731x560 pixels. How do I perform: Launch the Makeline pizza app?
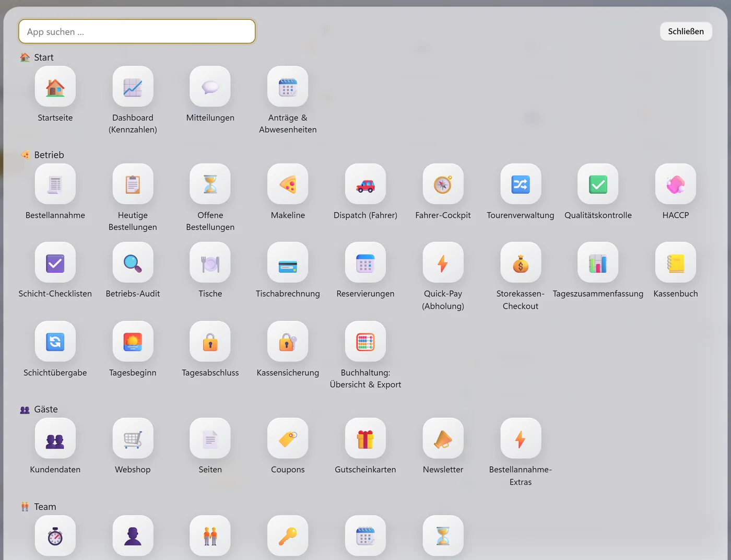[288, 184]
